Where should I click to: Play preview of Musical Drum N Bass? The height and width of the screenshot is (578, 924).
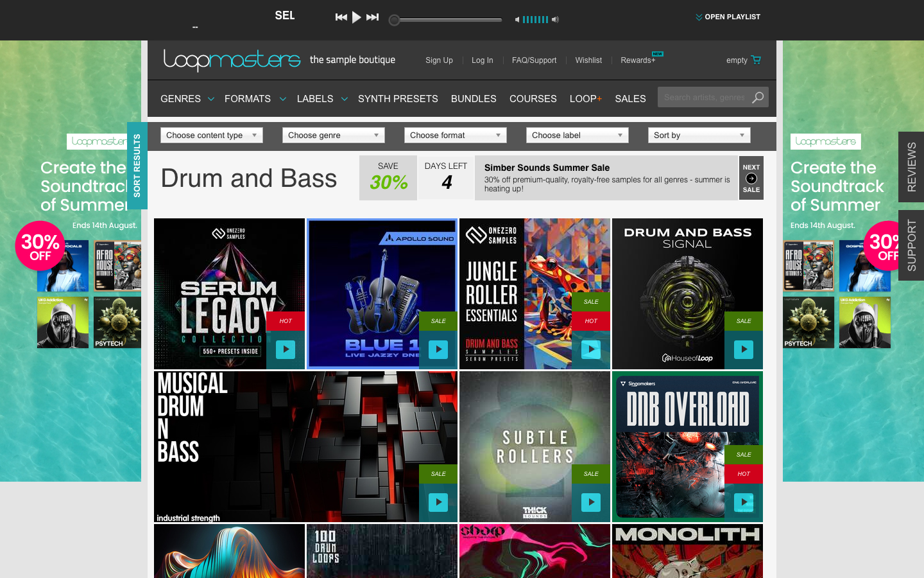click(x=438, y=502)
